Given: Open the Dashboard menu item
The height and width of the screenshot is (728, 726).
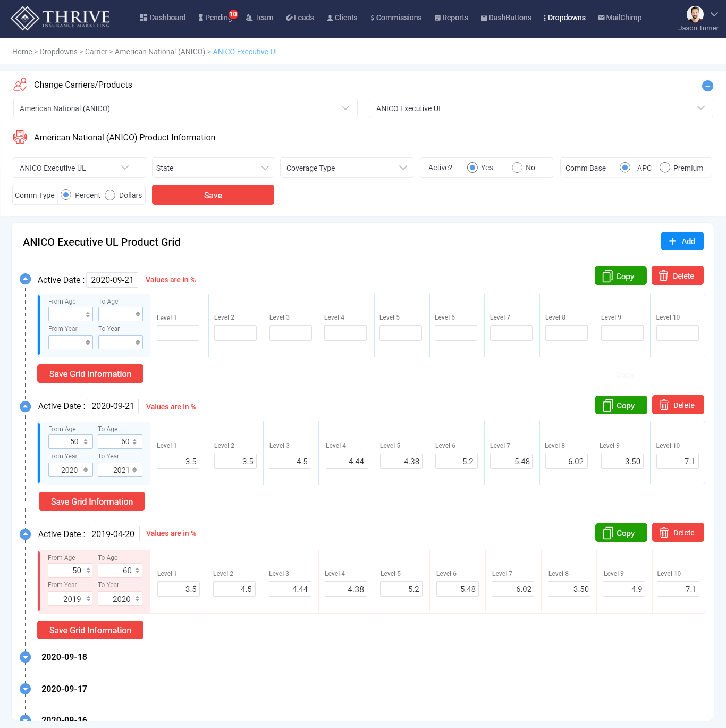Looking at the screenshot, I should pyautogui.click(x=163, y=18).
